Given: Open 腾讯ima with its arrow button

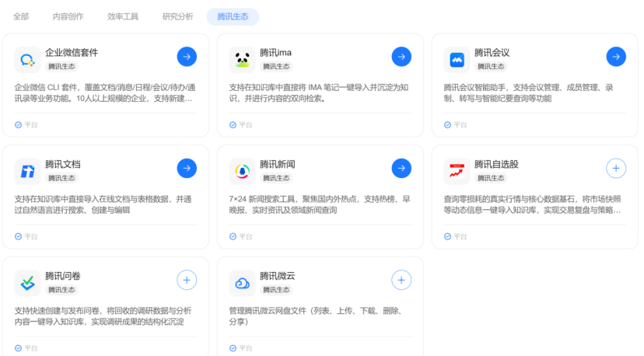Looking at the screenshot, I should pos(401,57).
